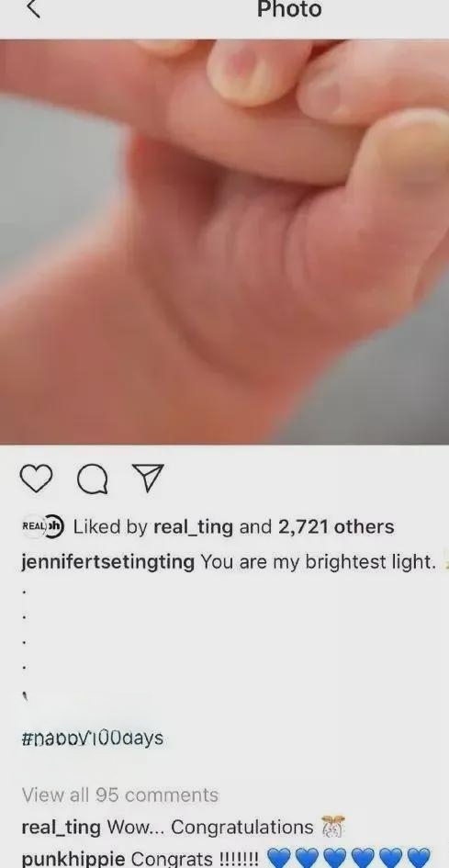Open real_ting profile from the likes line
Image resolution: width=449 pixels, height=868 pixels.
click(193, 527)
